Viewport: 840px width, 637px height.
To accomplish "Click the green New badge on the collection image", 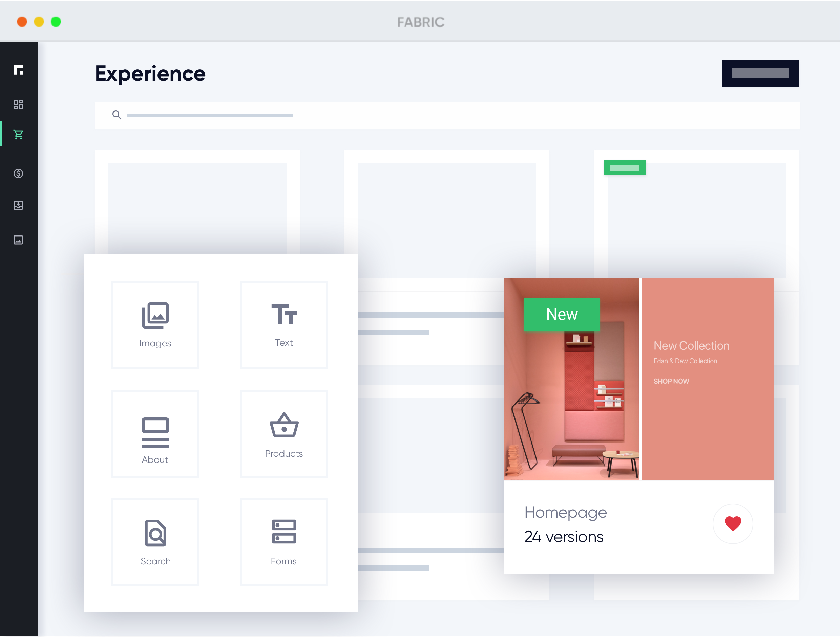I will tap(562, 314).
